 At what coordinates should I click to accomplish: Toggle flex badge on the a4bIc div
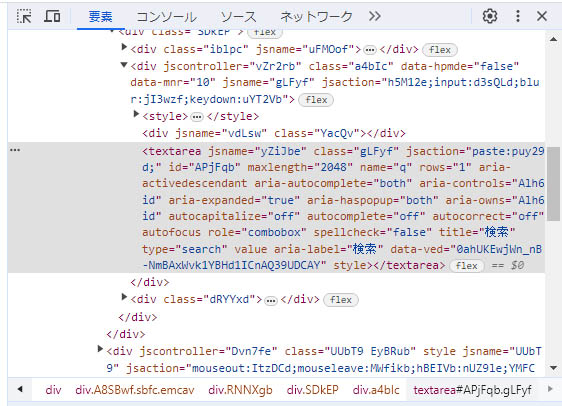point(316,100)
